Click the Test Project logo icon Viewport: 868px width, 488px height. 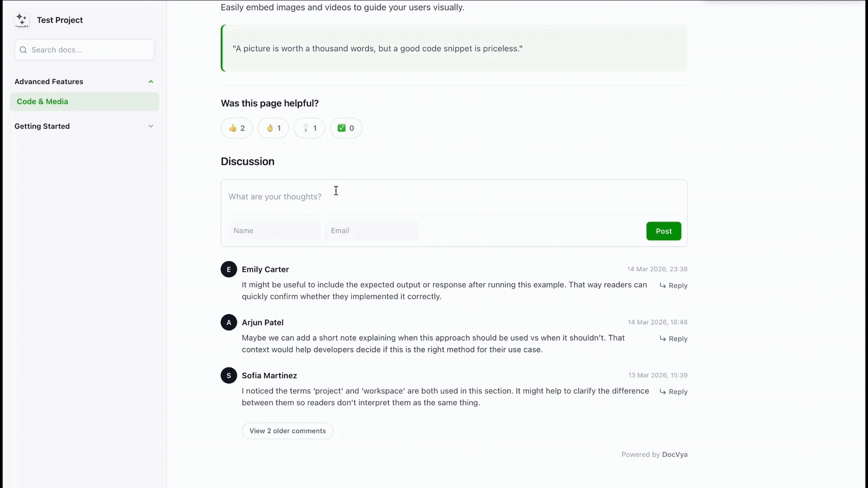click(22, 20)
